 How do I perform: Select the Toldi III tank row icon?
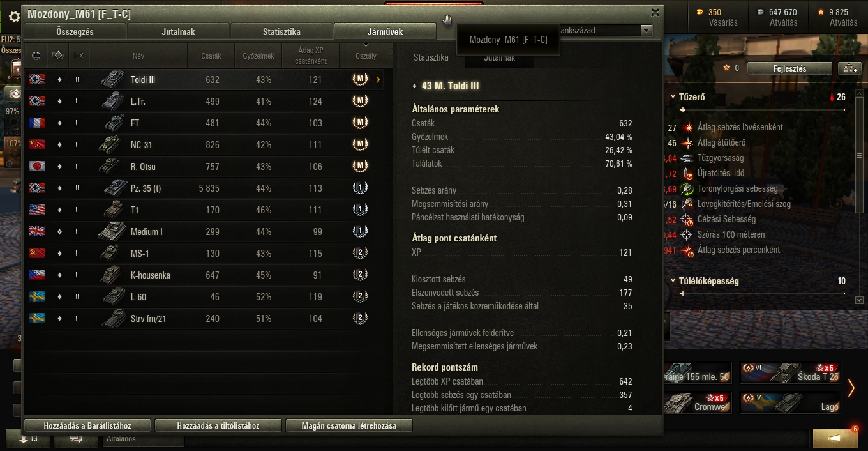tap(113, 79)
